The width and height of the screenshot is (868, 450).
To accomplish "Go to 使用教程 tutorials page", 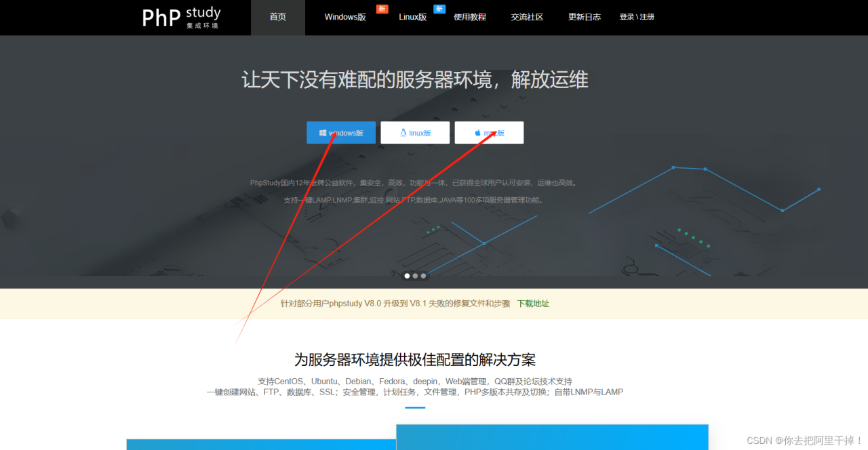I will coord(470,17).
